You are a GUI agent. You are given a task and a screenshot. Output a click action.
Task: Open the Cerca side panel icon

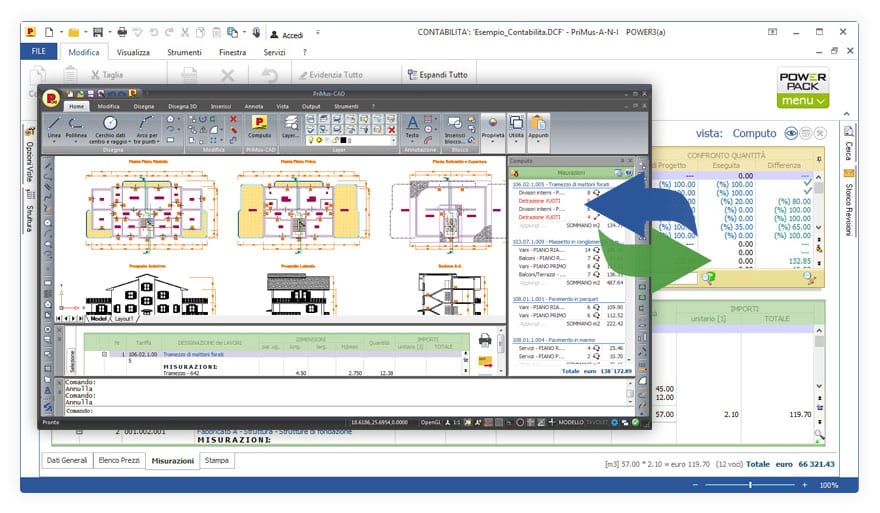tap(849, 132)
